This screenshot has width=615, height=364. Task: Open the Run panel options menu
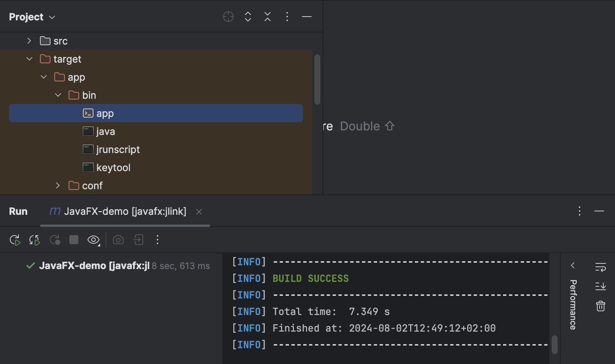(x=579, y=211)
